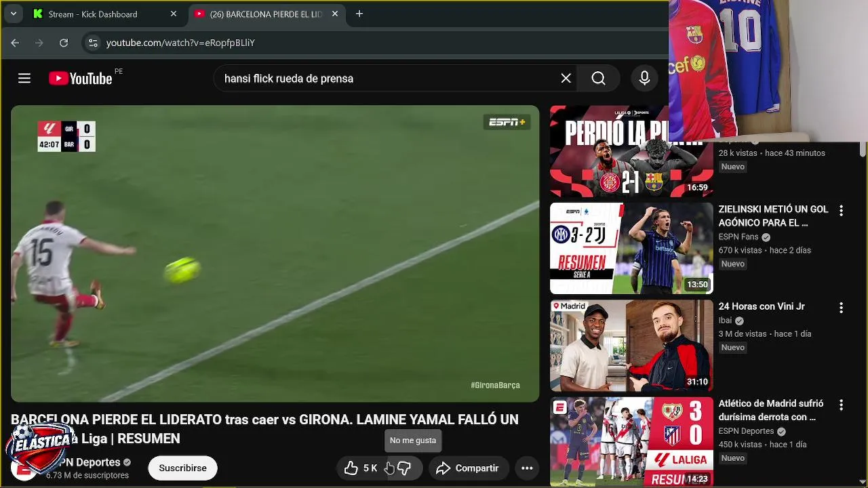Screen dimensions: 868x488
Task: Click the Nuevo badge on Zielinski video
Action: 733,264
